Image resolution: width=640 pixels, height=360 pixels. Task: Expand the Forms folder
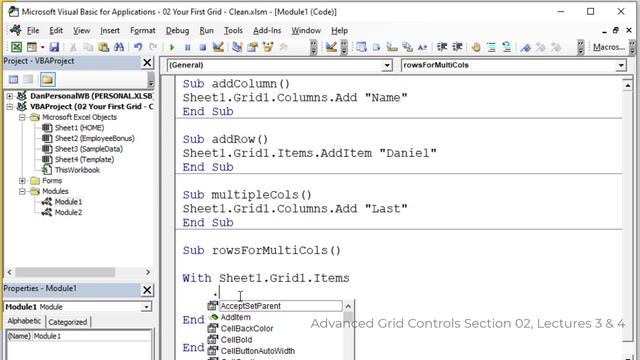click(22, 180)
